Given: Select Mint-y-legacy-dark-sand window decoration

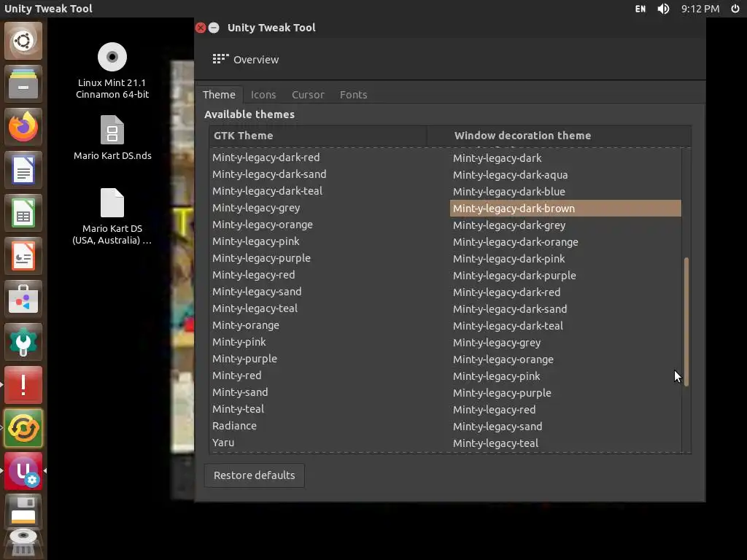Looking at the screenshot, I should click(565, 309).
